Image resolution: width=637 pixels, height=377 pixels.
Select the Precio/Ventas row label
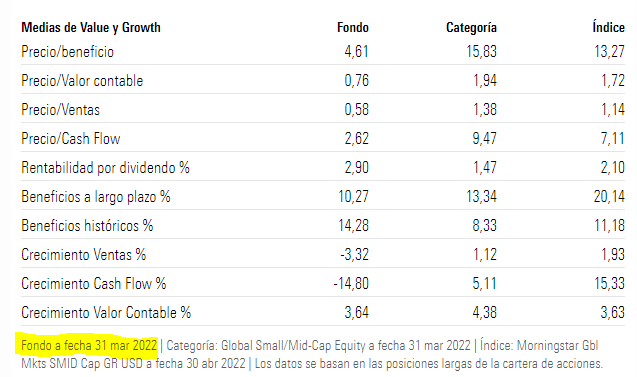coord(61,110)
